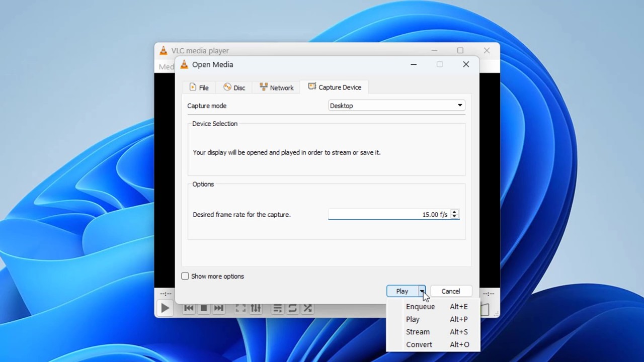Open extended settings equalizer icon
644x362 pixels.
pos(256,308)
